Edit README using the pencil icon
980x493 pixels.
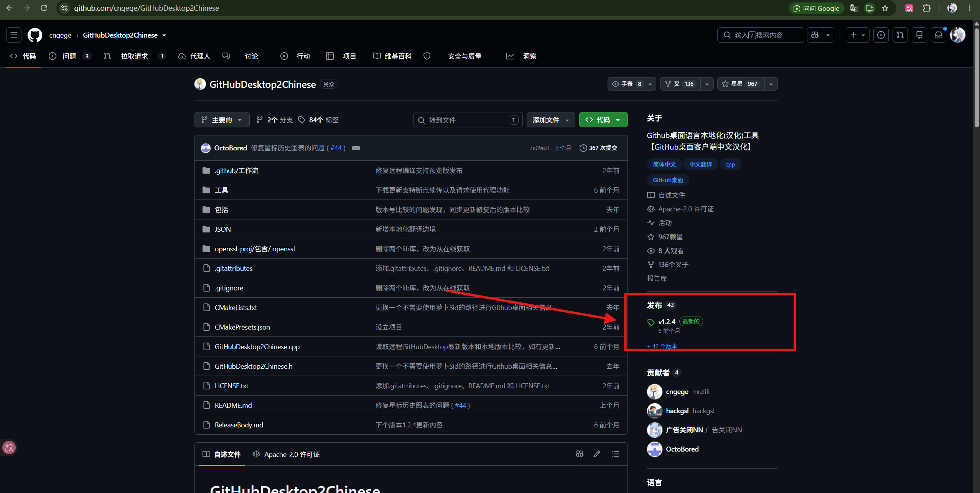597,454
